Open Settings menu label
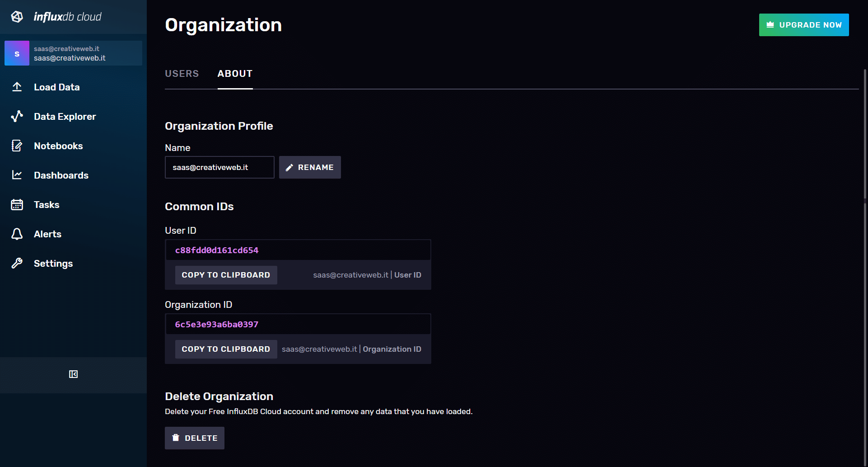This screenshot has width=868, height=467. (x=53, y=264)
